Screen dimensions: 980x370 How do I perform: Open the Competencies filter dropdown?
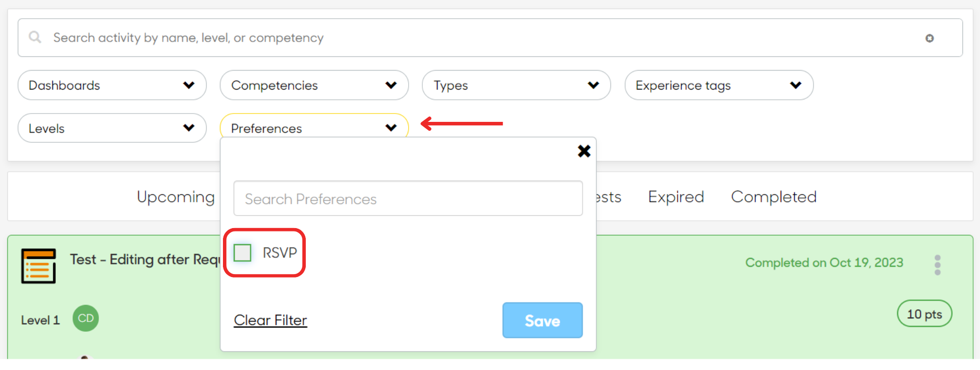[x=314, y=85]
